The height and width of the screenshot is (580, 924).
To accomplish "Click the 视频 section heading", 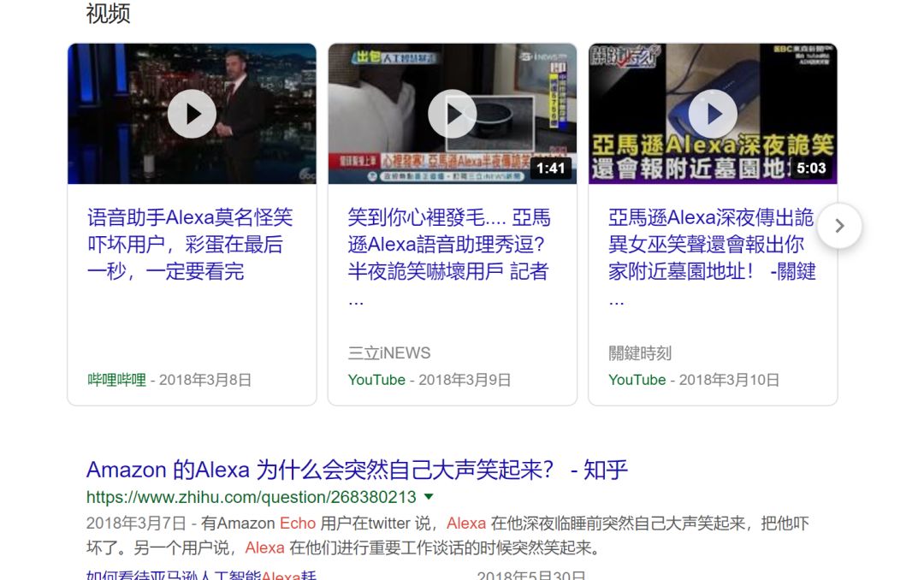I will point(108,13).
